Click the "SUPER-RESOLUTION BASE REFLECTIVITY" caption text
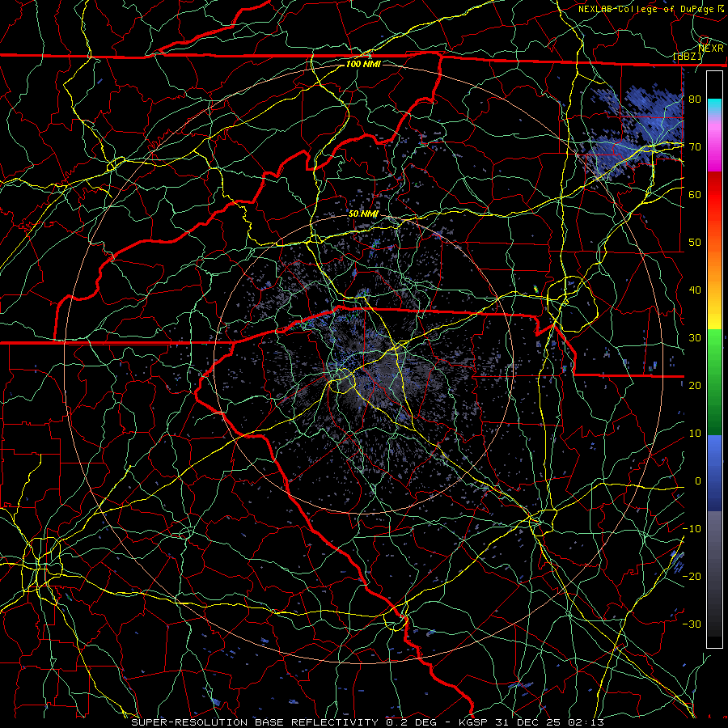The width and height of the screenshot is (728, 728). [255, 722]
